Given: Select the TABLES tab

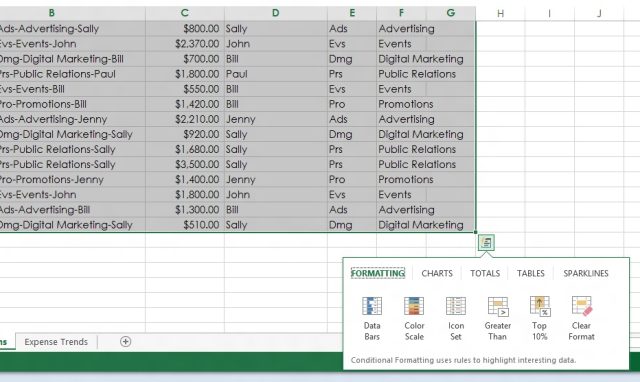Looking at the screenshot, I should tap(531, 273).
